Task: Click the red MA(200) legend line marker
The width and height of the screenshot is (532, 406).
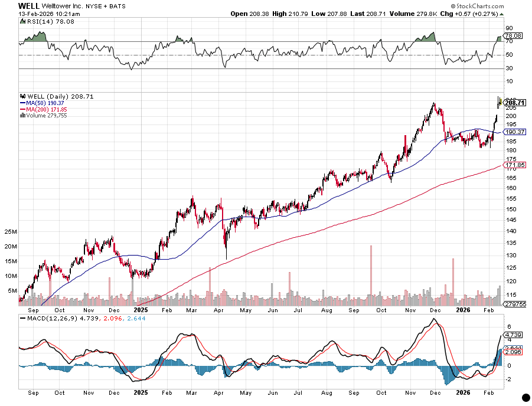Action: [22, 110]
